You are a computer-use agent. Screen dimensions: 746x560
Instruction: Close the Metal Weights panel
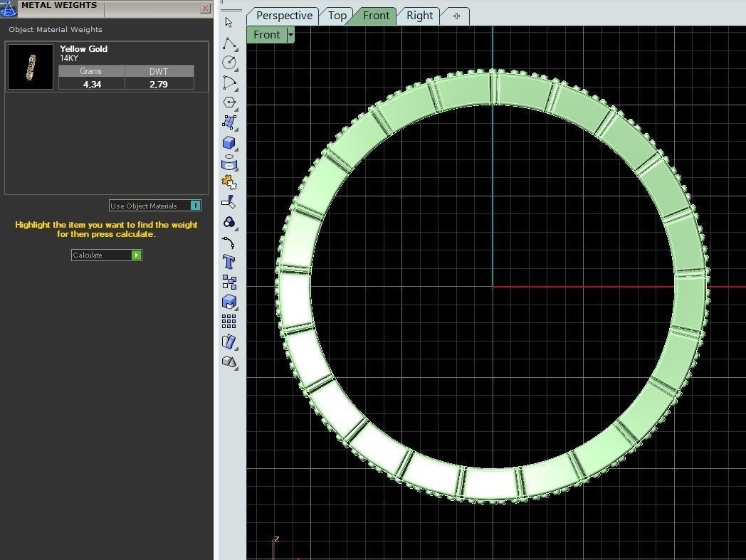(x=205, y=8)
